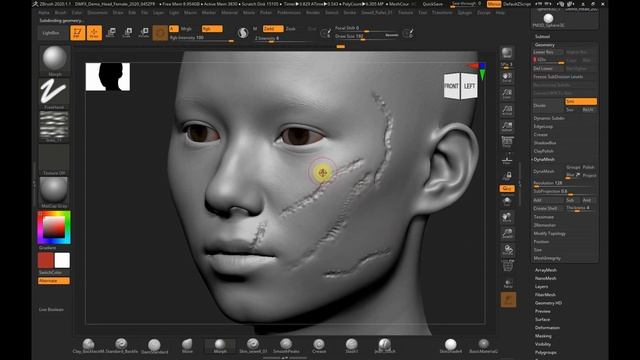Expand the FiberMesh palette section

(x=545, y=295)
